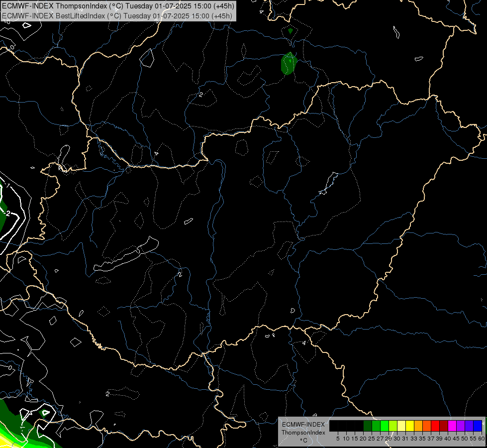Click the large green shaded Thompson index area

(289, 64)
